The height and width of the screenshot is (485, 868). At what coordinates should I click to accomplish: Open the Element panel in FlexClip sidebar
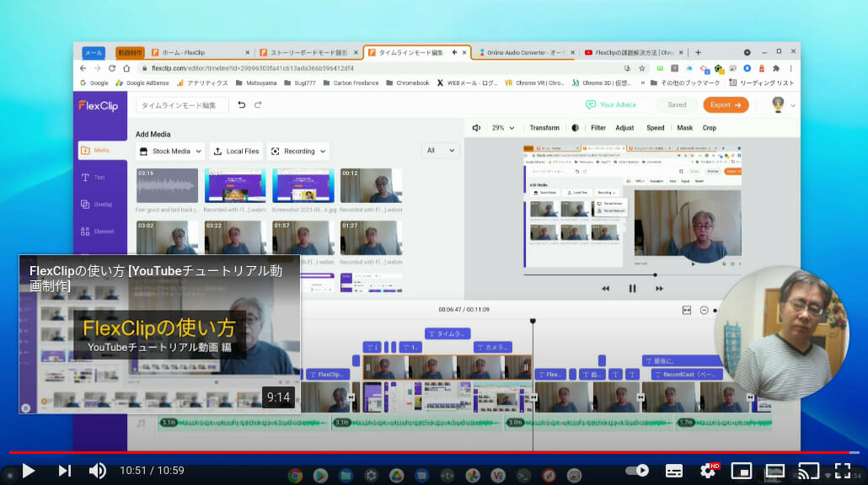tap(98, 232)
